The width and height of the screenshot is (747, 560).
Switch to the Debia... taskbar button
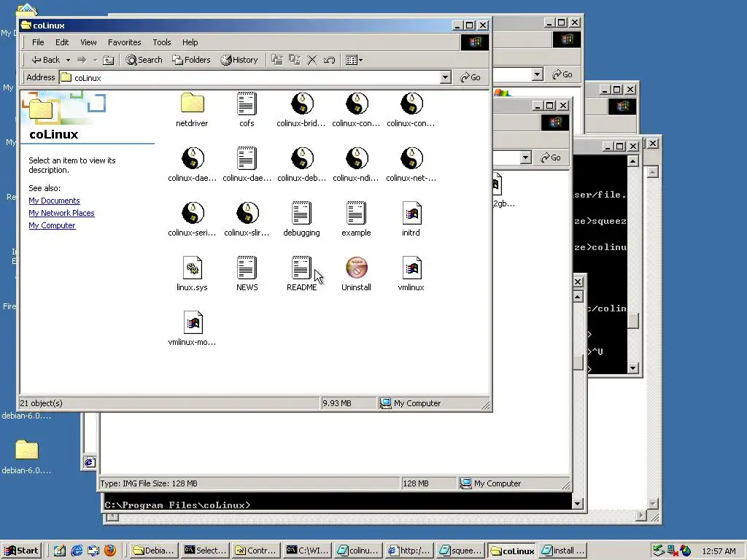click(x=154, y=551)
